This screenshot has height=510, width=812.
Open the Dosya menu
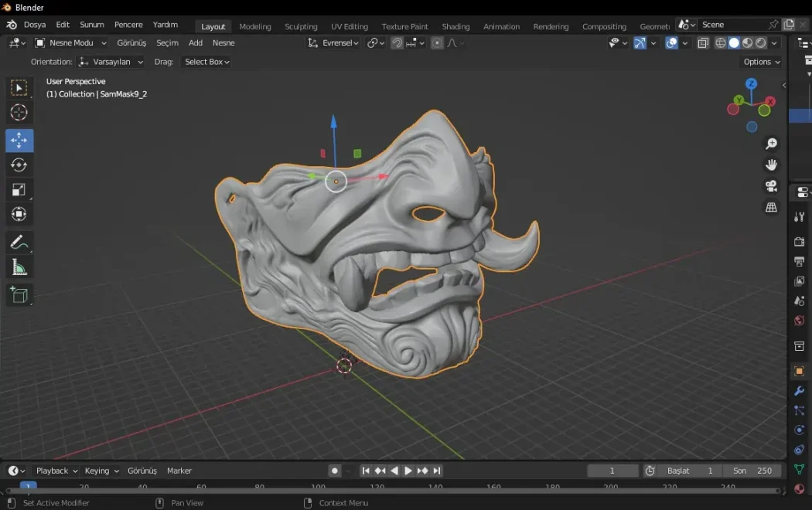[35, 25]
